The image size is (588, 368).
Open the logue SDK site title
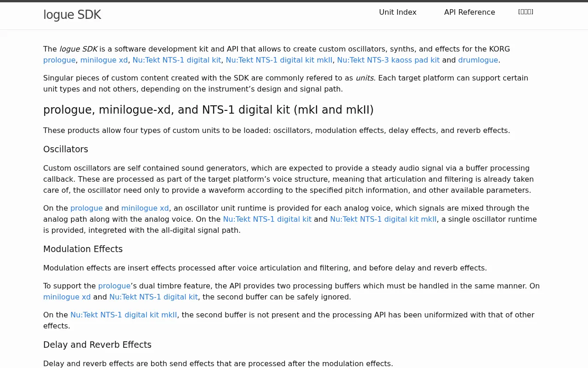(x=72, y=15)
